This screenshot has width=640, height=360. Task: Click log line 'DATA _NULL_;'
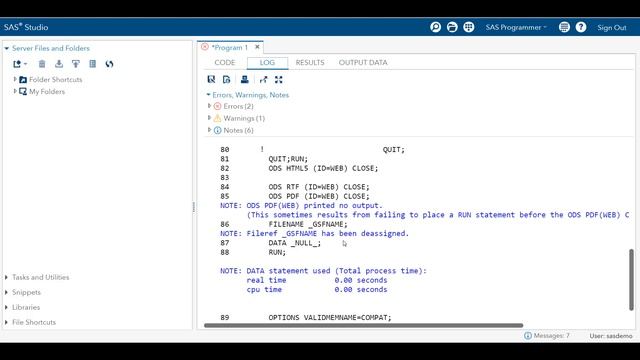pyautogui.click(x=295, y=243)
